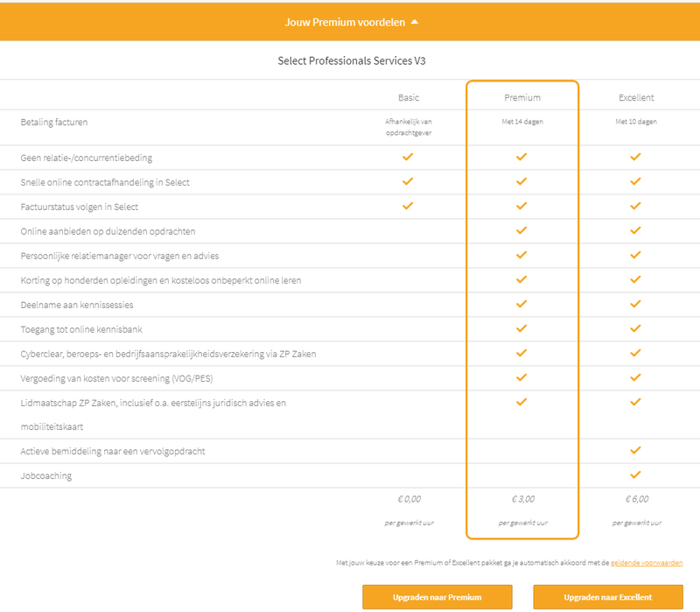Click Premium checkmark for Persoonlijke relatiemanager

(521, 256)
